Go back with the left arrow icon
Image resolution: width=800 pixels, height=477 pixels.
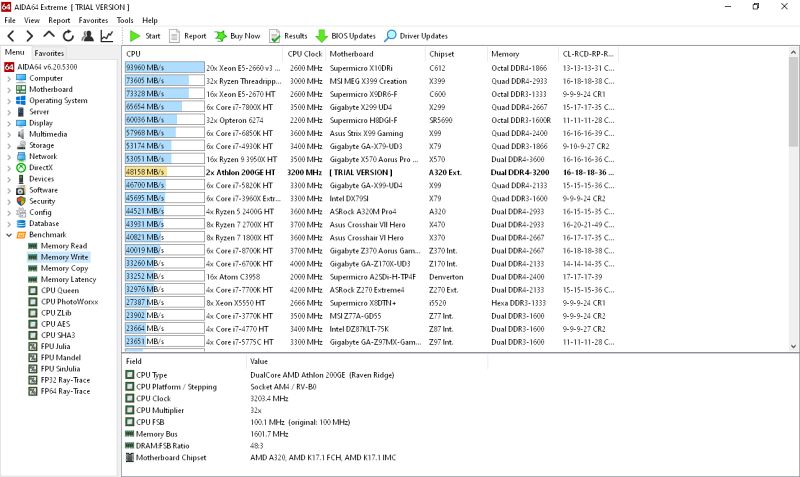11,36
